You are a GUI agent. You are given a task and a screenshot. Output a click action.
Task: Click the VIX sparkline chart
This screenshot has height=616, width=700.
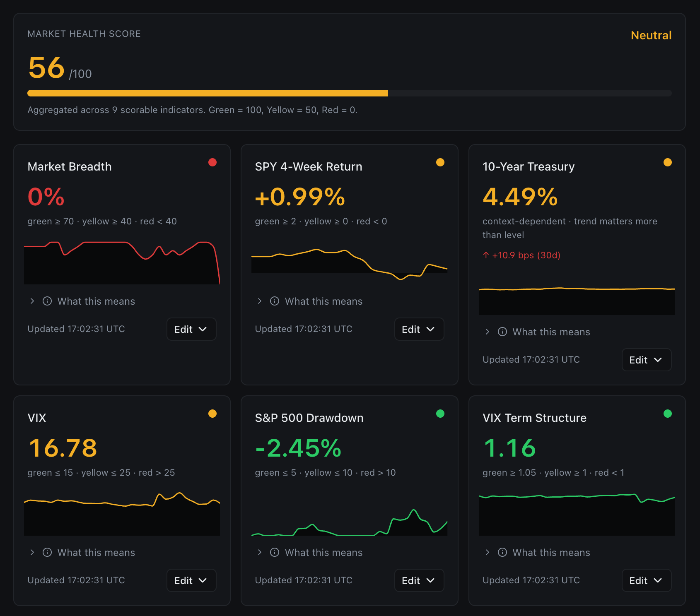pyautogui.click(x=122, y=514)
